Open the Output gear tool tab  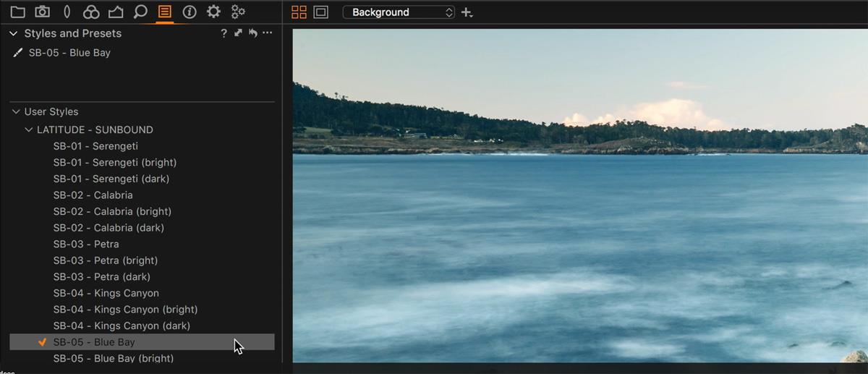tap(213, 12)
